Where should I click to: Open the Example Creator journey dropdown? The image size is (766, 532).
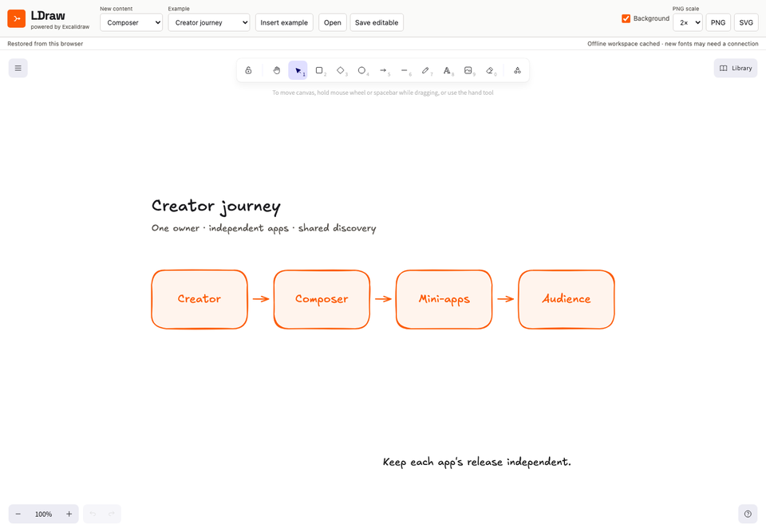pyautogui.click(x=209, y=22)
